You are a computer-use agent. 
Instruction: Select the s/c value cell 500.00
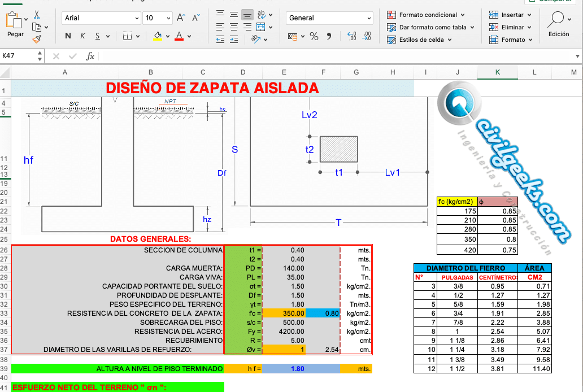tap(284, 323)
